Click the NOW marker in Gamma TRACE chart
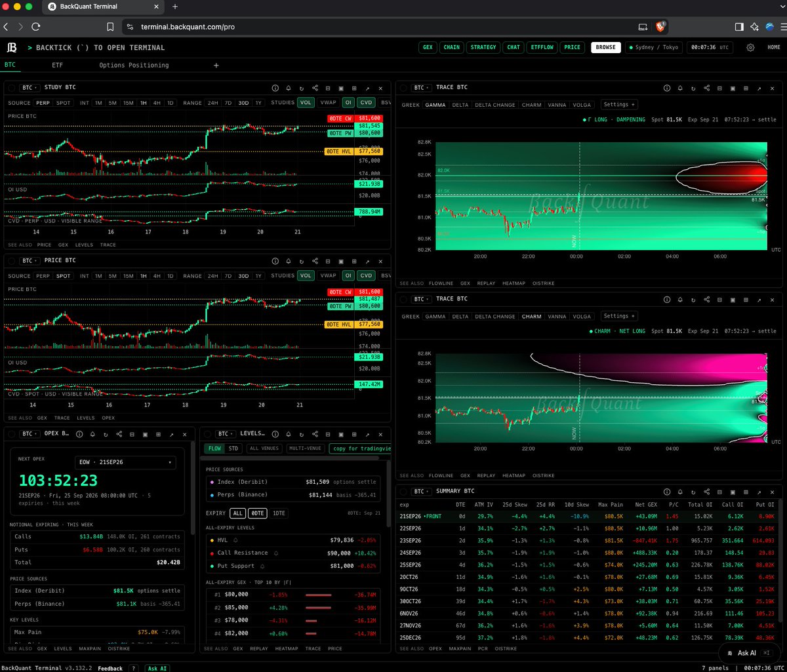The height and width of the screenshot is (672, 787). pyautogui.click(x=575, y=242)
